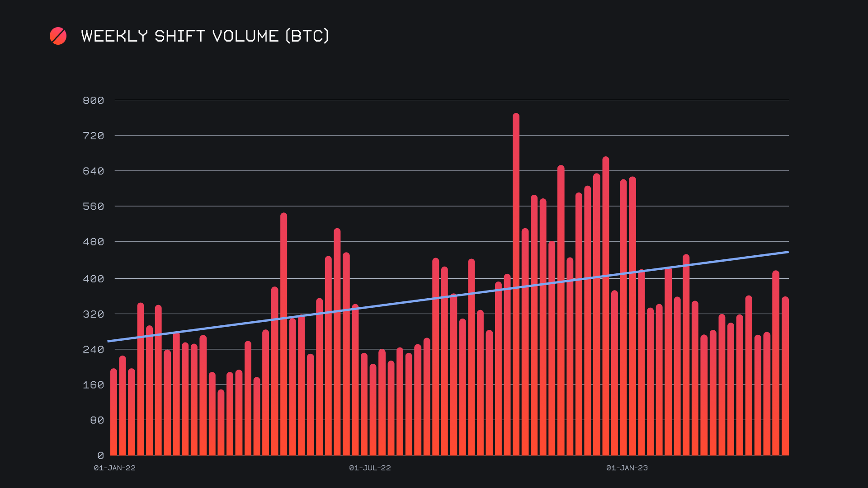The width and height of the screenshot is (868, 488).
Task: Click the 160 y-axis label
Action: tap(94, 385)
